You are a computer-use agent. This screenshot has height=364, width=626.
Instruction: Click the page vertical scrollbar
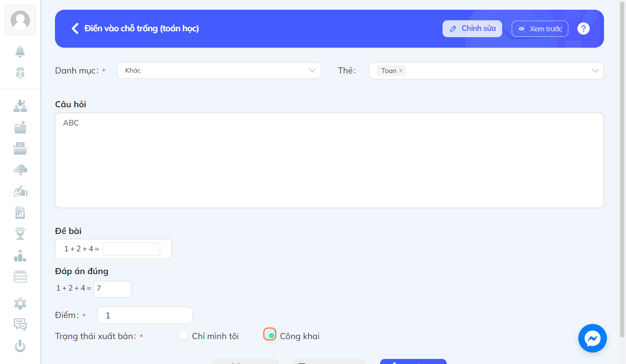[x=622, y=169]
